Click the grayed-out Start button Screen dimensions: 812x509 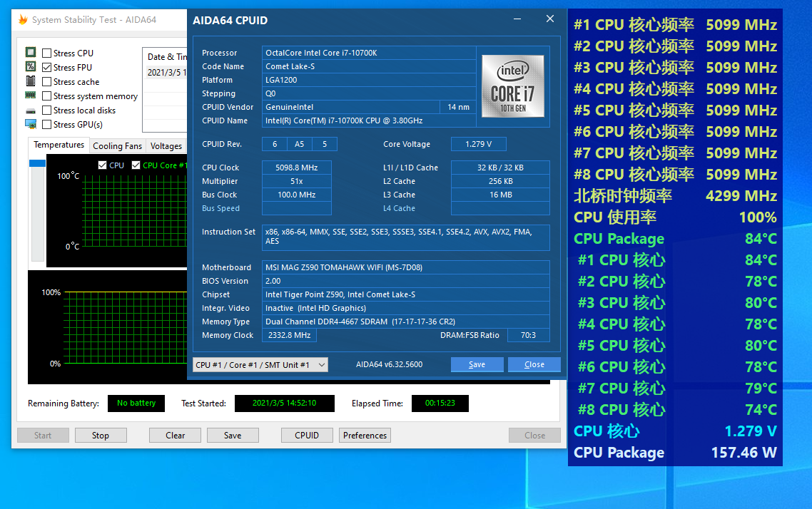43,436
